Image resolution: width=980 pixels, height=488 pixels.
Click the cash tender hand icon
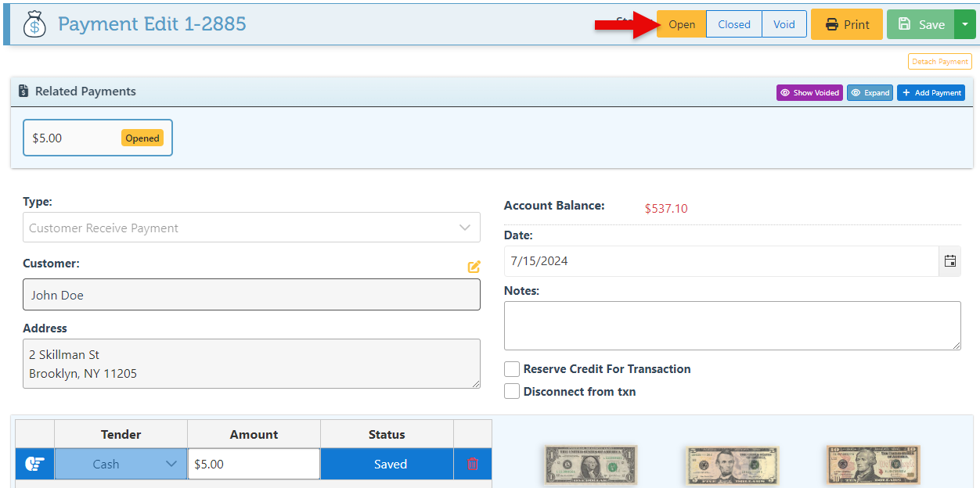click(34, 464)
